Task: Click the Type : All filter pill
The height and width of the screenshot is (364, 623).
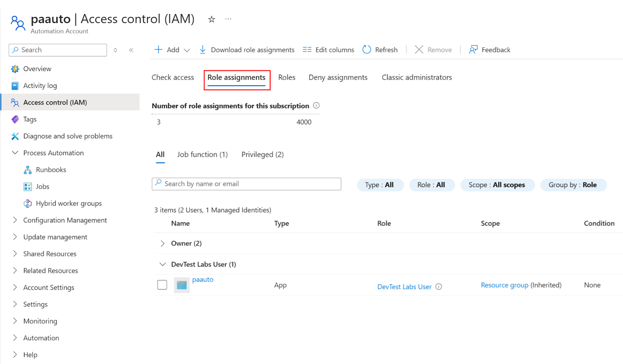Action: click(x=380, y=185)
